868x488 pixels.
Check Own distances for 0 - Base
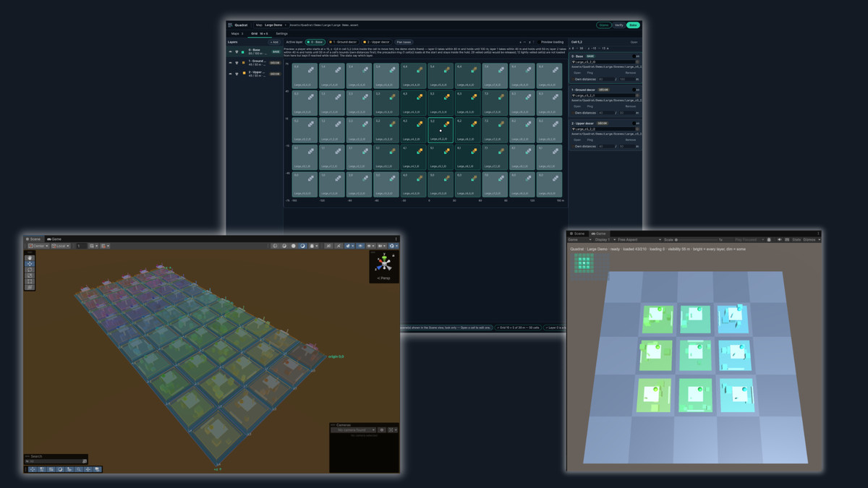point(572,79)
